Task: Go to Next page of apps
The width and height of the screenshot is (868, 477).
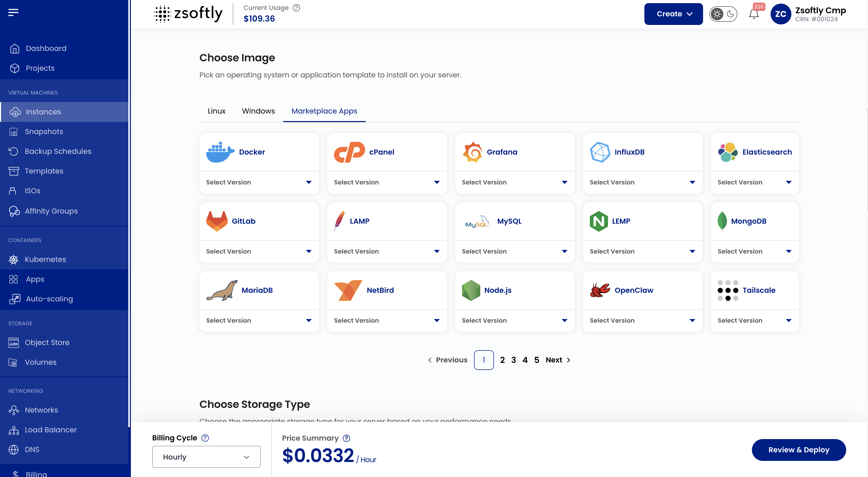Action: (558, 360)
